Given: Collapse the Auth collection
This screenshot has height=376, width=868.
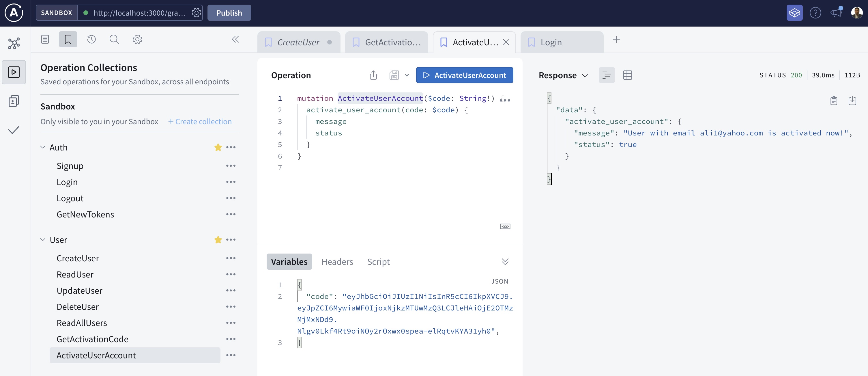Looking at the screenshot, I should [x=43, y=147].
